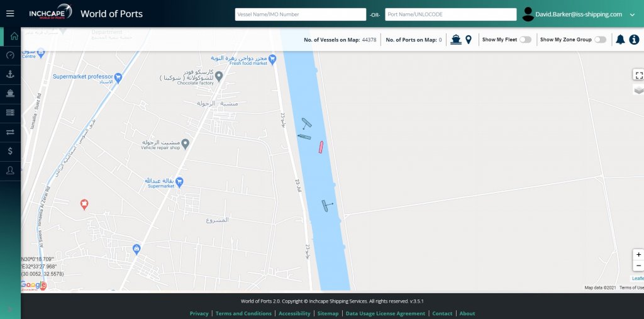Screen dimensions: 644x319
Task: Select the southernmost vessel in the canal
Action: pos(325,206)
